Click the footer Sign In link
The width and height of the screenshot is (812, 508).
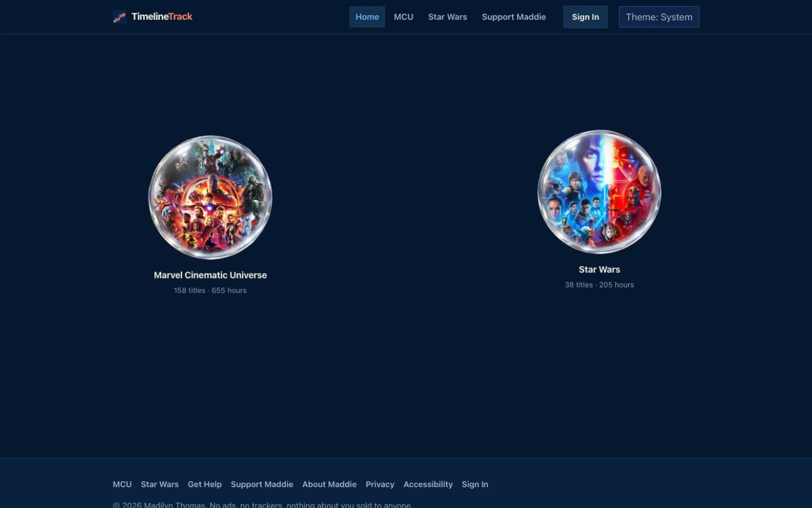coord(475,484)
